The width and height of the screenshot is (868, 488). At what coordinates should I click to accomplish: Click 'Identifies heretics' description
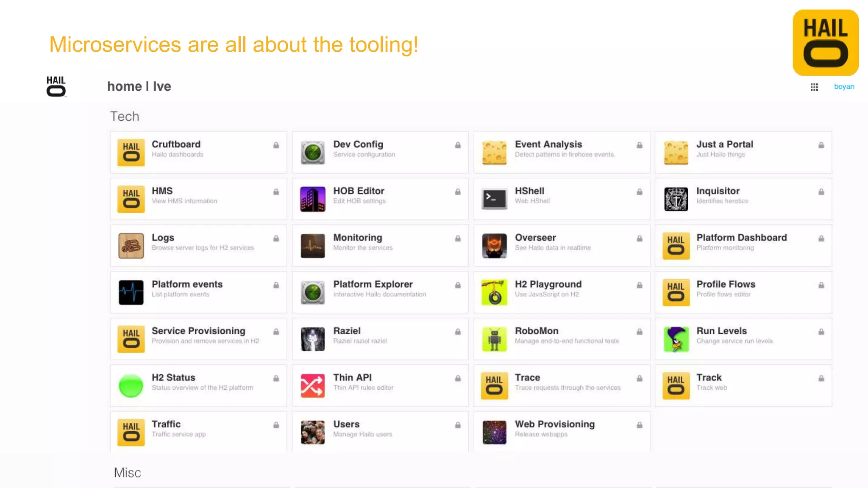click(722, 201)
